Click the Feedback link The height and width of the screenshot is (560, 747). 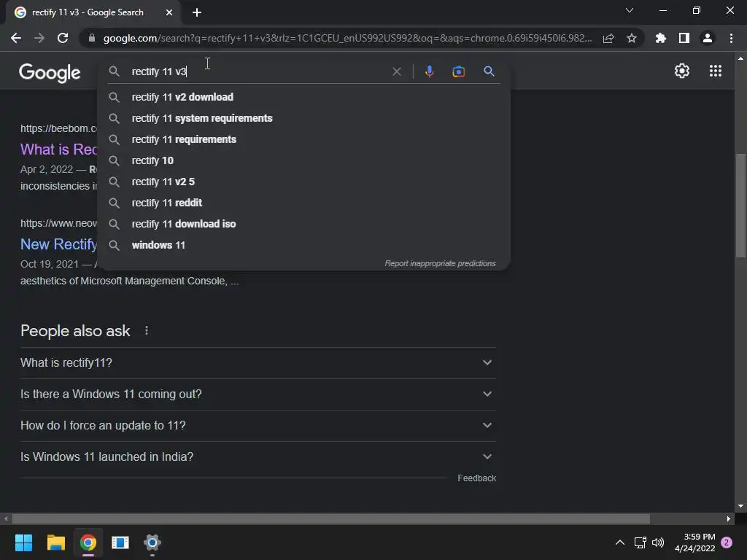pyautogui.click(x=476, y=478)
